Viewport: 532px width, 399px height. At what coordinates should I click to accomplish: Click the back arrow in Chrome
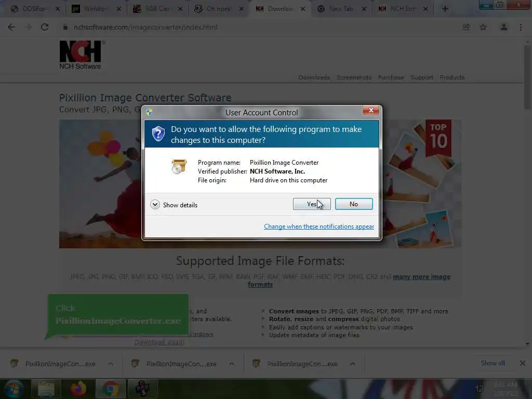pos(11,27)
